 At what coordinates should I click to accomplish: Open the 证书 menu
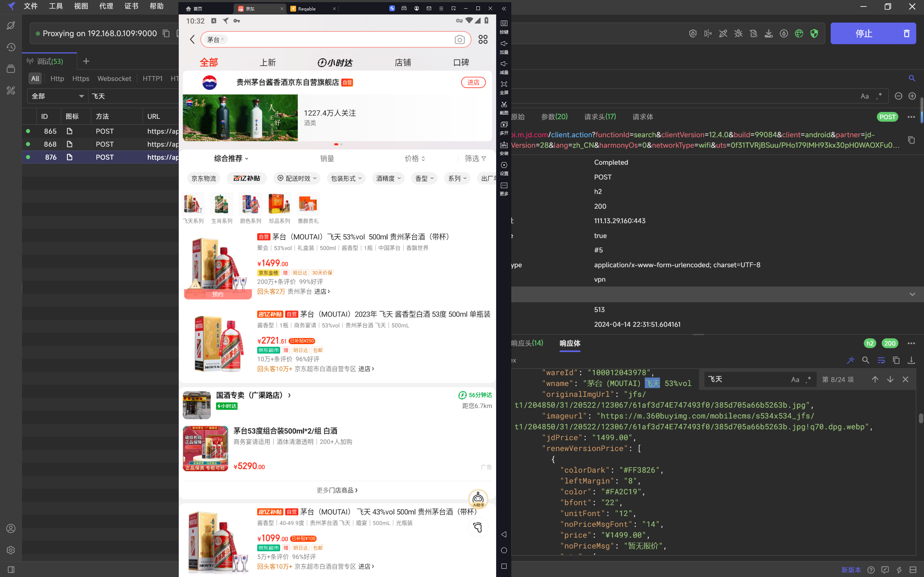[131, 6]
